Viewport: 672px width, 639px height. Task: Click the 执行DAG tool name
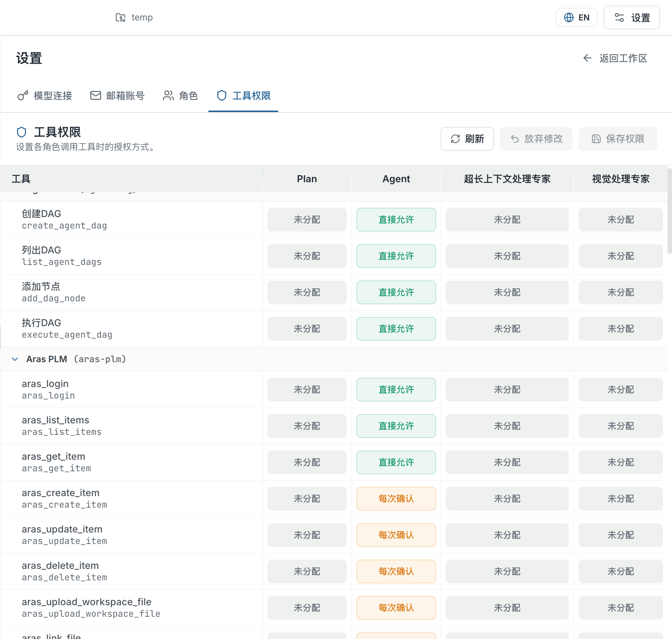point(42,323)
